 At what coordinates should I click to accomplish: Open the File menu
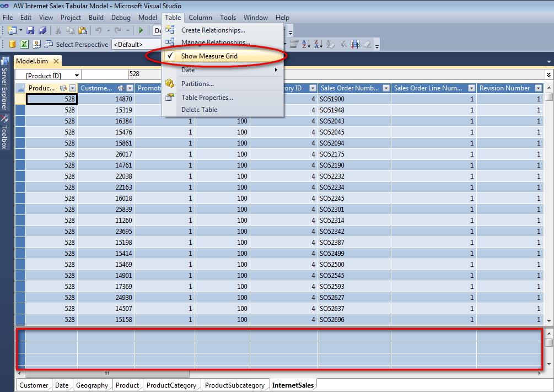click(8, 17)
